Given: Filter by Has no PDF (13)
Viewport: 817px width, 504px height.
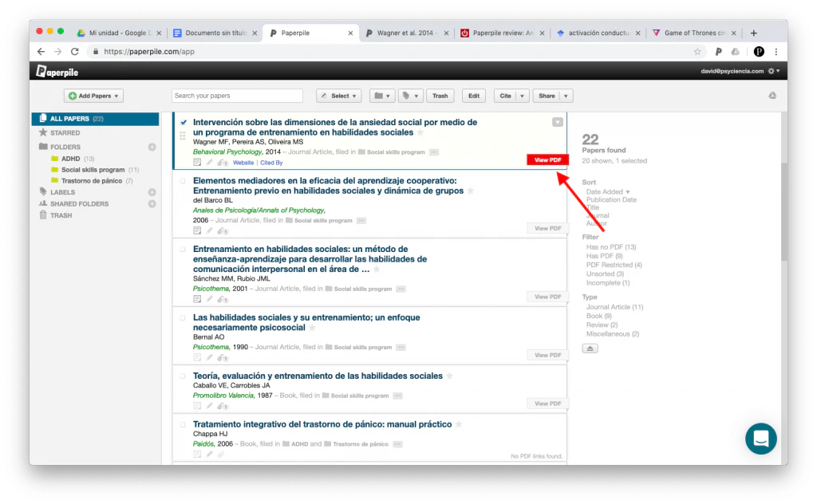Looking at the screenshot, I should click(x=611, y=246).
